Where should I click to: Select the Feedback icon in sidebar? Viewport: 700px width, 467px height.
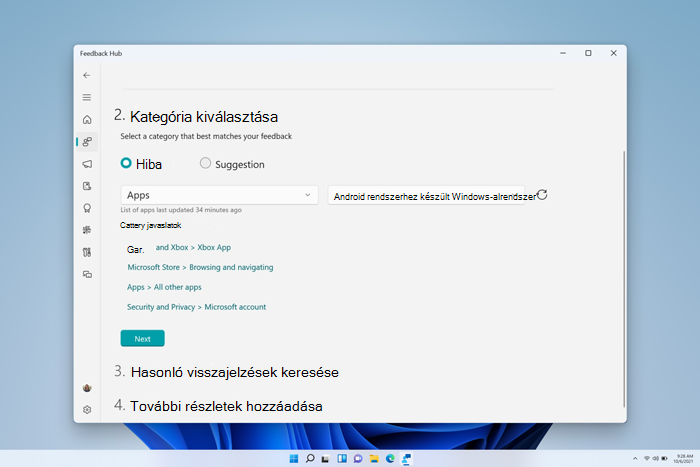87,142
